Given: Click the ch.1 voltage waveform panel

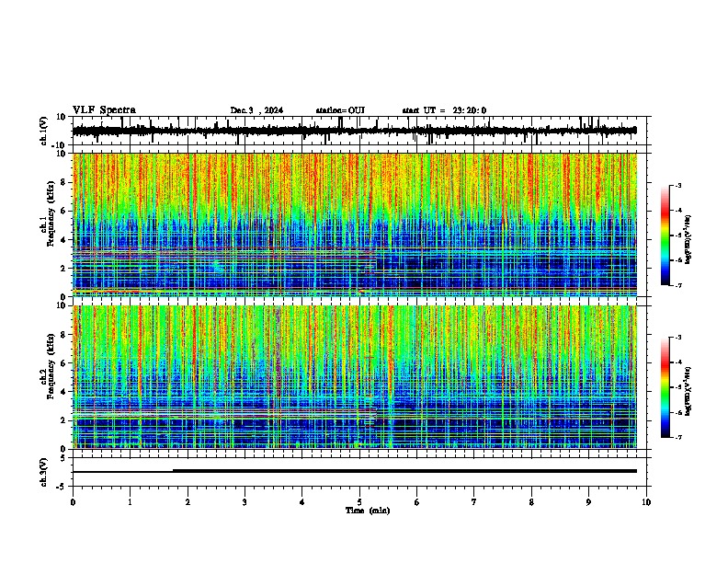Looking at the screenshot, I should coord(359,131).
